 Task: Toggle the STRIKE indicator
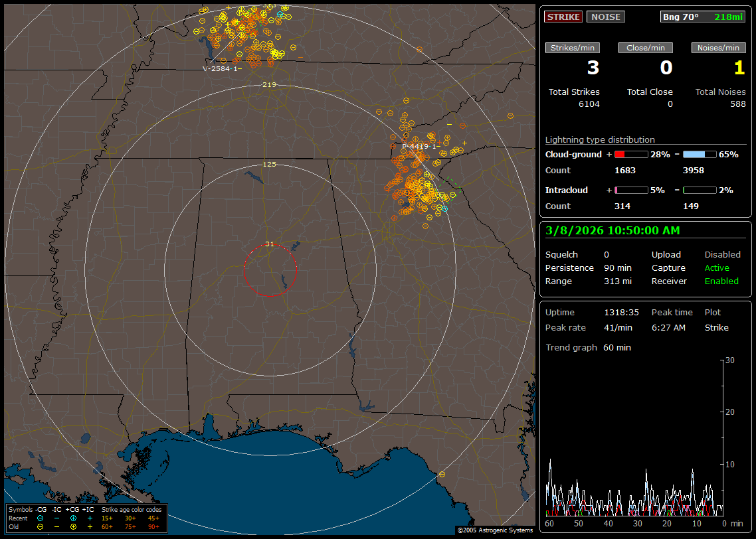pos(563,17)
